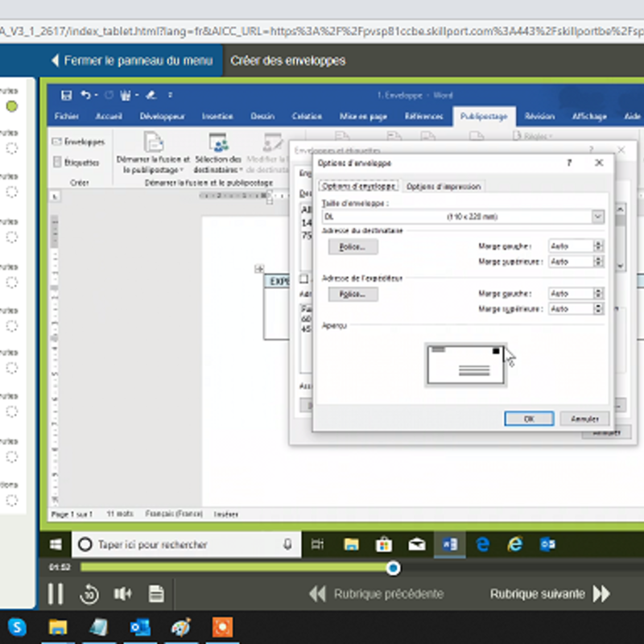Click the Undo arrow in Word title bar
The image size is (644, 644).
click(x=85, y=95)
